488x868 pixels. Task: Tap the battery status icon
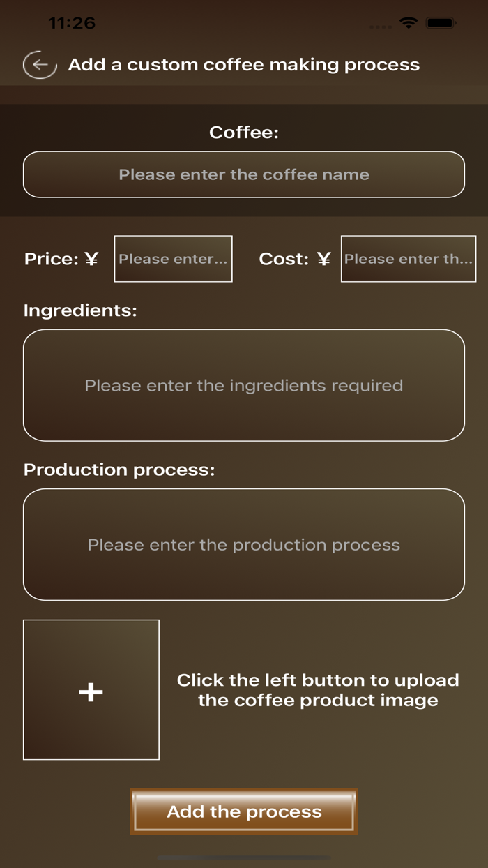tap(441, 23)
